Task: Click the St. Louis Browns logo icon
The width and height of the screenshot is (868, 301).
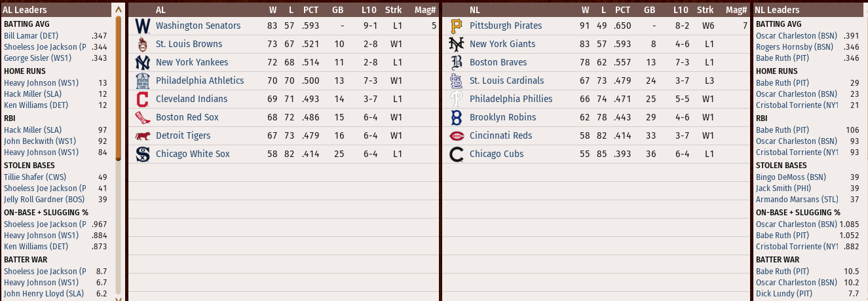Action: (142, 44)
